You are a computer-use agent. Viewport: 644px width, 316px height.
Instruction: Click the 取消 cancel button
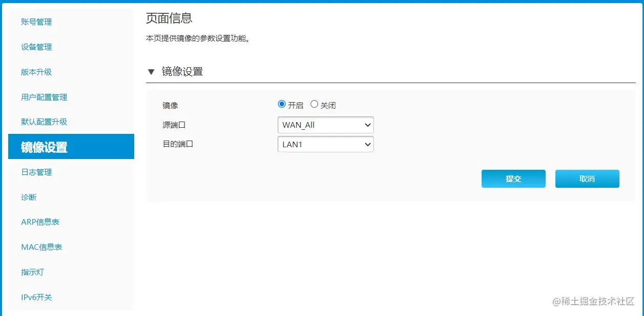click(x=587, y=179)
